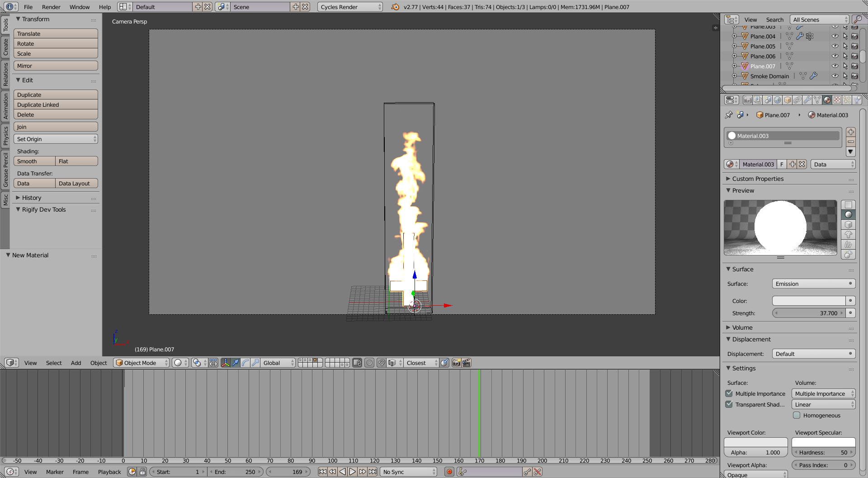
Task: Render the OpenGL viewport image
Action: [457, 363]
